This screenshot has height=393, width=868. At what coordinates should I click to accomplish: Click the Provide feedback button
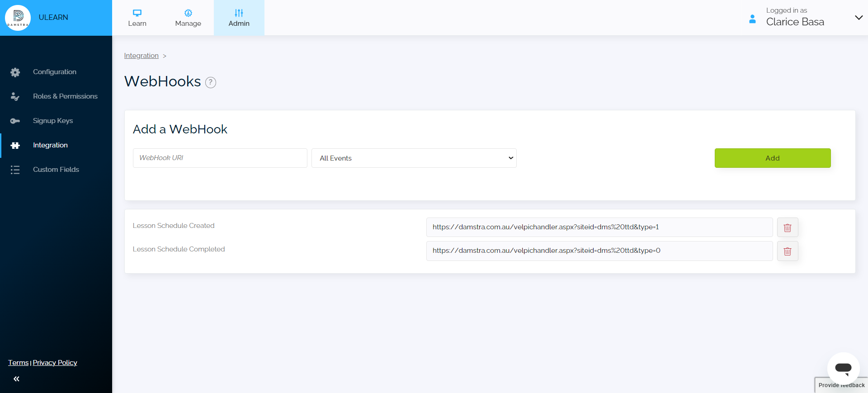(x=841, y=385)
